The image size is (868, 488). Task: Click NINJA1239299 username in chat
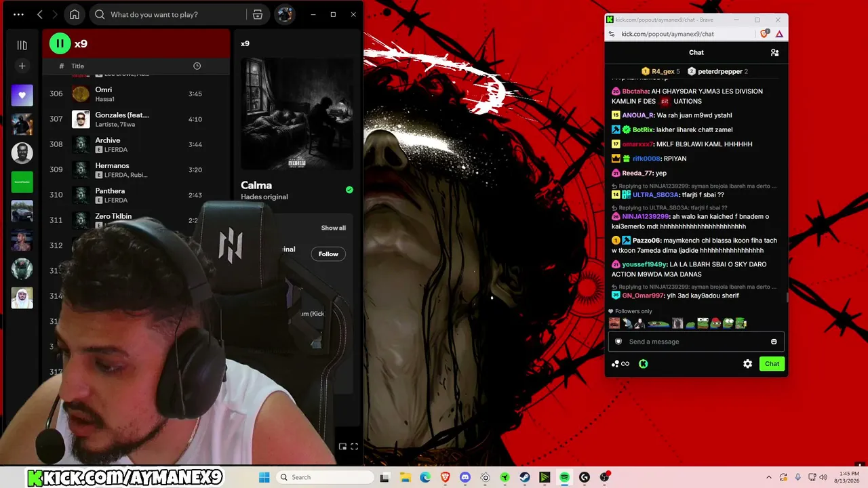point(645,217)
